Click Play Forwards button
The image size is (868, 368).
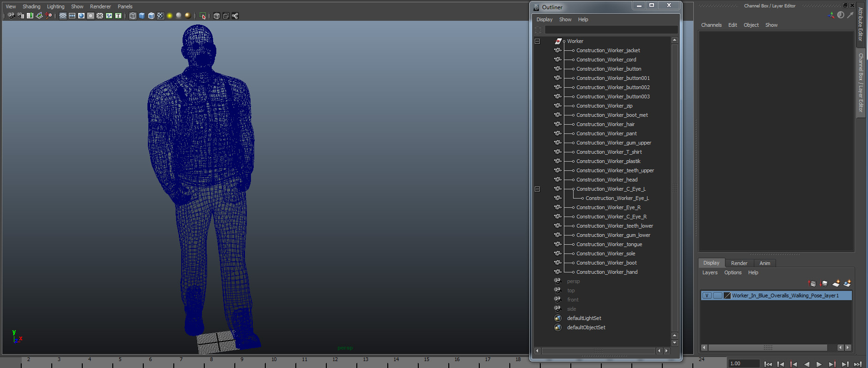pyautogui.click(x=819, y=364)
